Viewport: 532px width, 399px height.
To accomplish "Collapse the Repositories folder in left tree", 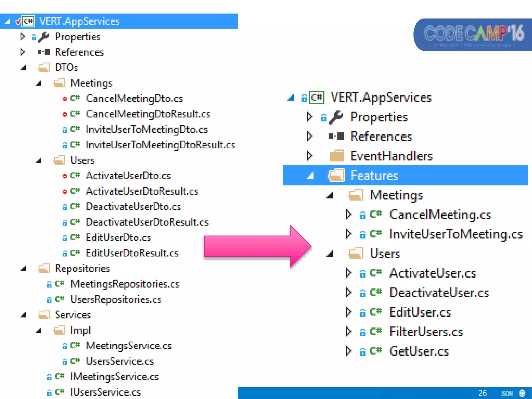I will pyautogui.click(x=23, y=269).
